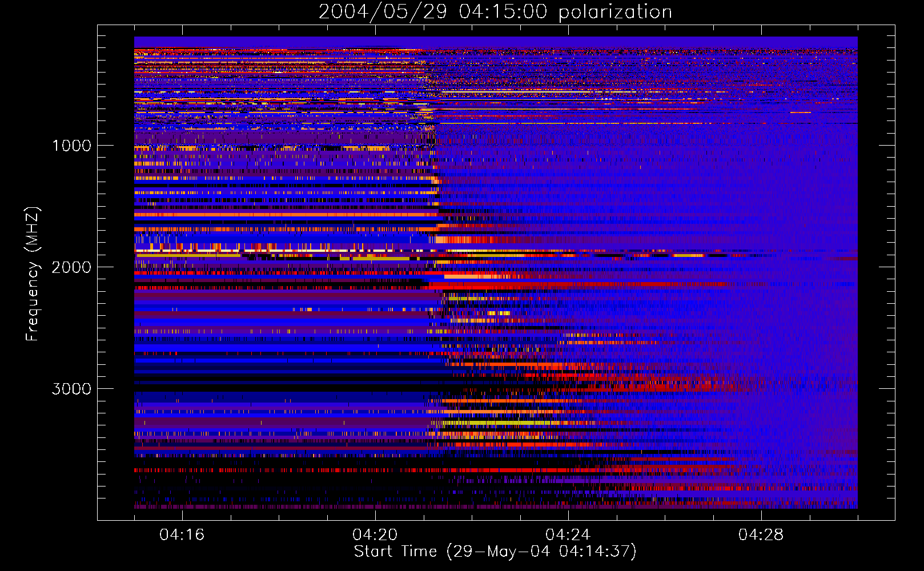
Task: Click the 2000 frequency axis label
Action: click(71, 267)
